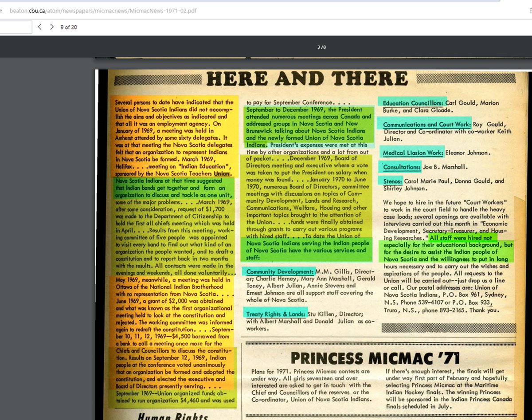The image size is (532, 420).
Task: Click the name 'Eleanor Johnson'
Action: coord(467,153)
